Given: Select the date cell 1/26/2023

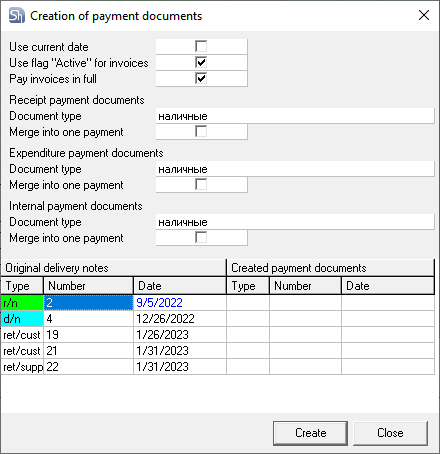Looking at the screenshot, I should coord(180,335).
